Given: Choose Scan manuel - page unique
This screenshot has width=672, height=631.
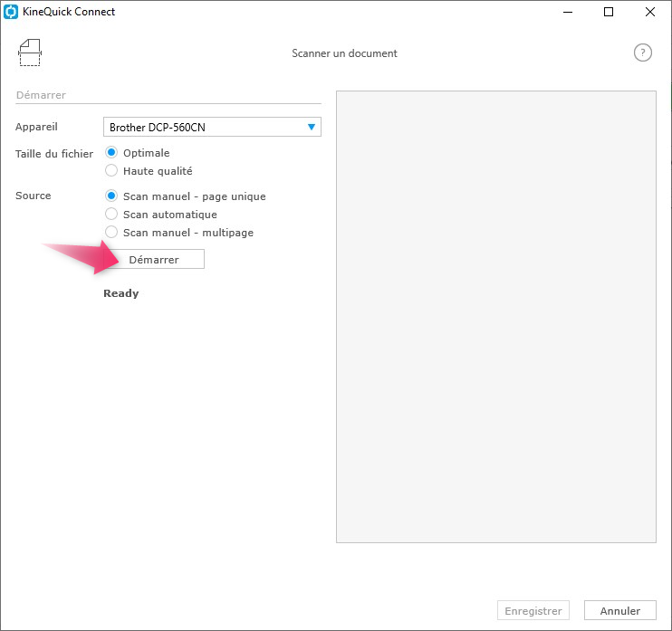Looking at the screenshot, I should point(186,196).
